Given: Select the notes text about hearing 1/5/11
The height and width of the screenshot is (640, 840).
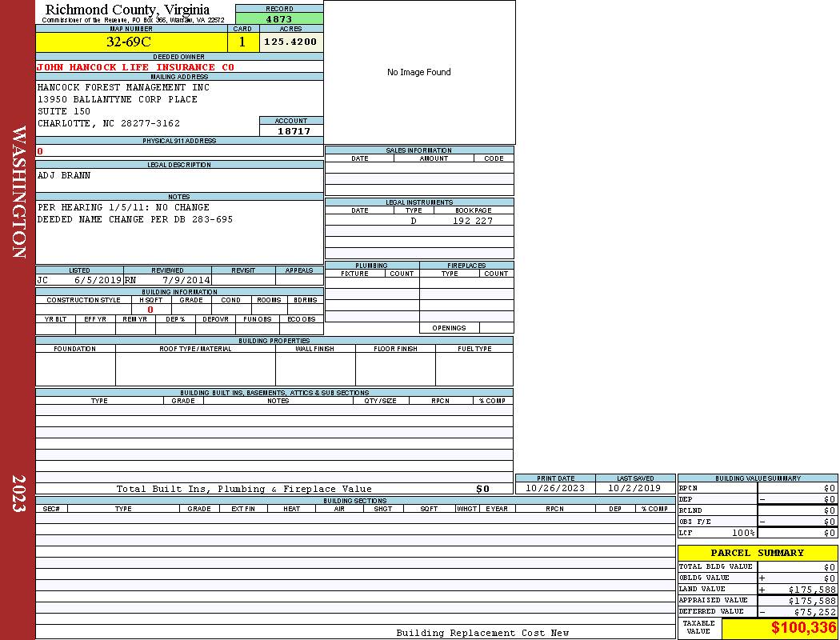Looking at the screenshot, I should point(123,207).
